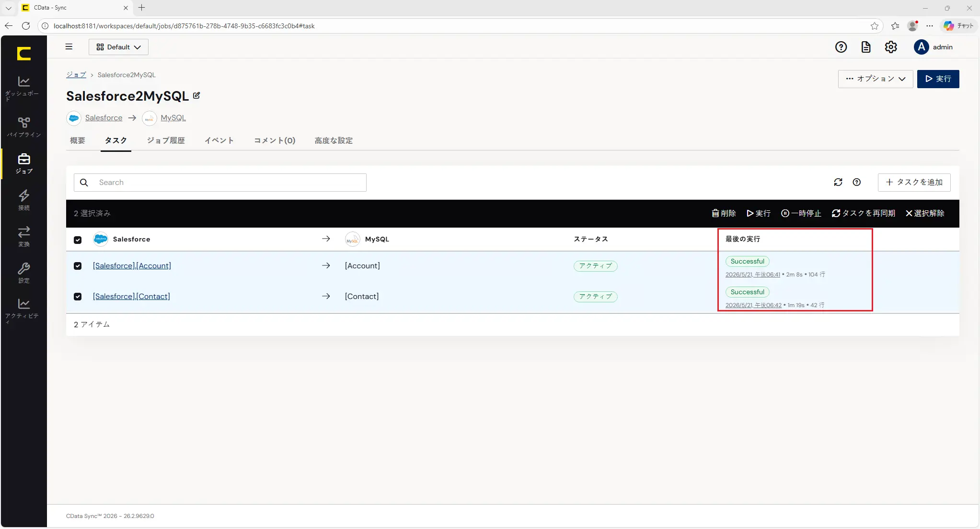Viewport: 980px width, 529px height.
Task: Click the Successful badge in the Account row
Action: pos(747,262)
